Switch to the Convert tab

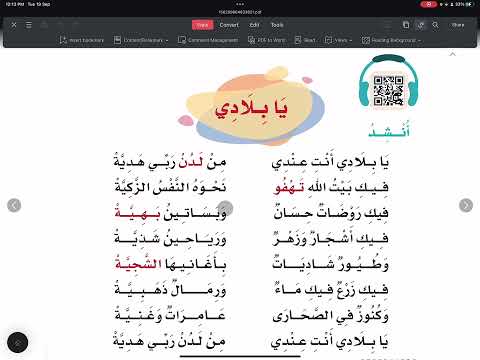(x=229, y=25)
